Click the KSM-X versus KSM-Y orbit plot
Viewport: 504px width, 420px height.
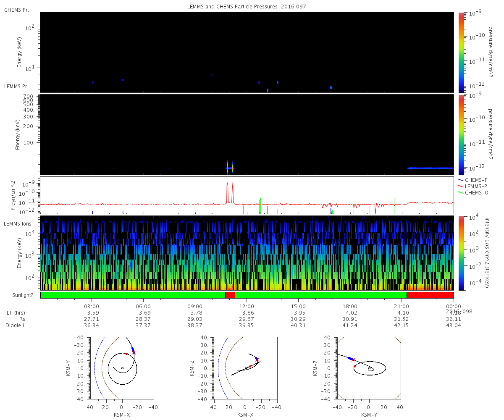point(122,367)
